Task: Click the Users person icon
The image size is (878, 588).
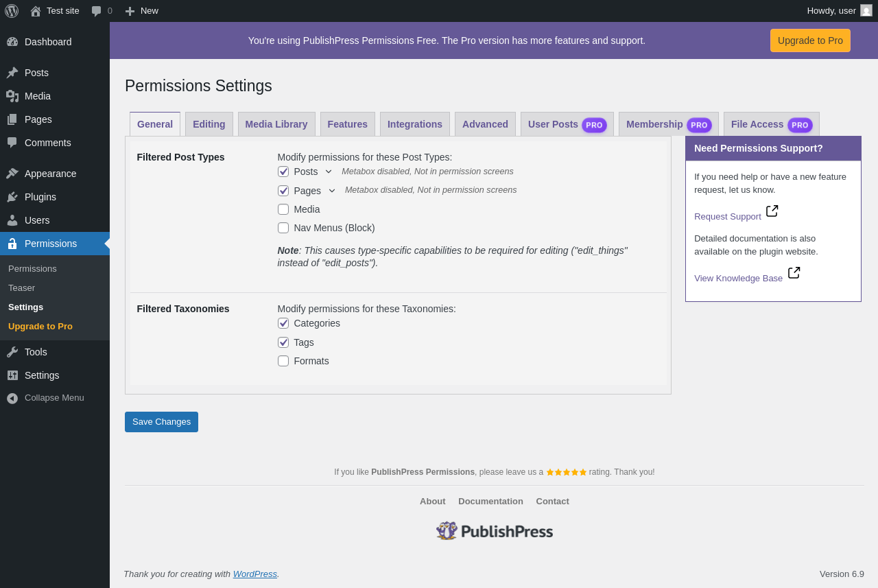Action: click(12, 220)
